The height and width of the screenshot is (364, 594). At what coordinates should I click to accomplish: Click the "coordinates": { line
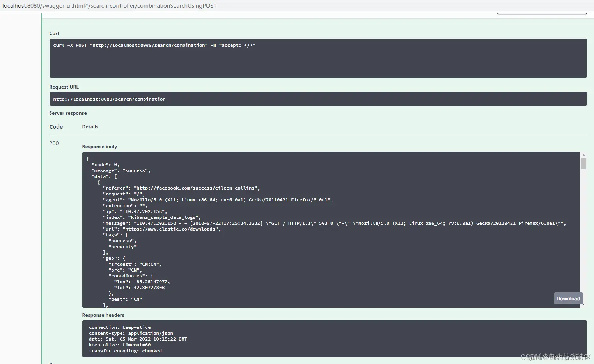(x=131, y=276)
